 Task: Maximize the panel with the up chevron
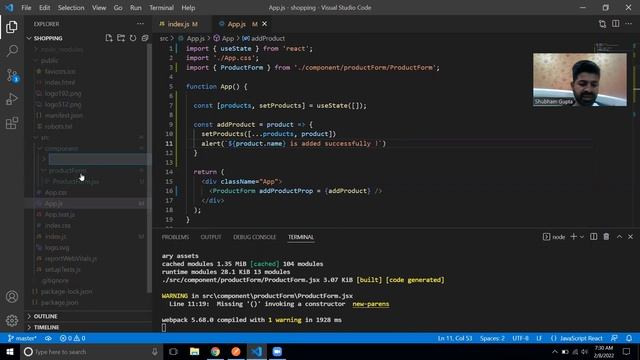pos(619,237)
